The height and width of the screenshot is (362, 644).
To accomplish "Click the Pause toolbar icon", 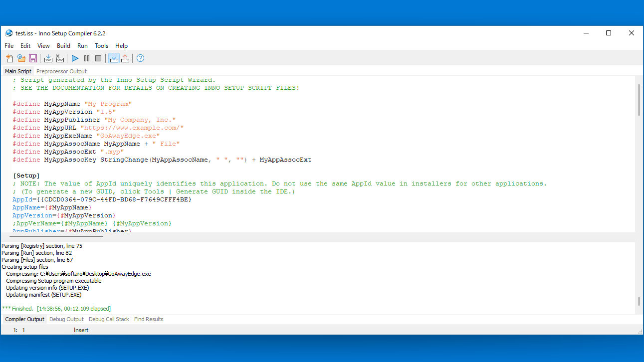I will 87,58.
